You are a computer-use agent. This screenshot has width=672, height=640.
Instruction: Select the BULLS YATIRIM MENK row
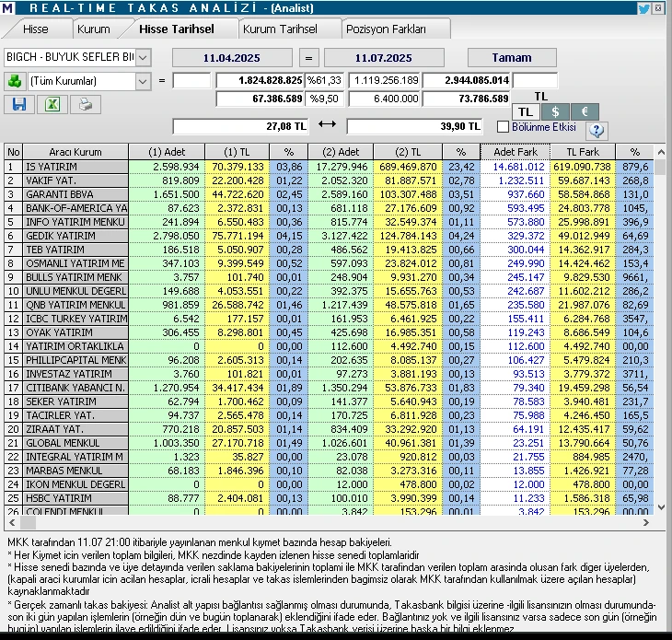tap(330, 277)
